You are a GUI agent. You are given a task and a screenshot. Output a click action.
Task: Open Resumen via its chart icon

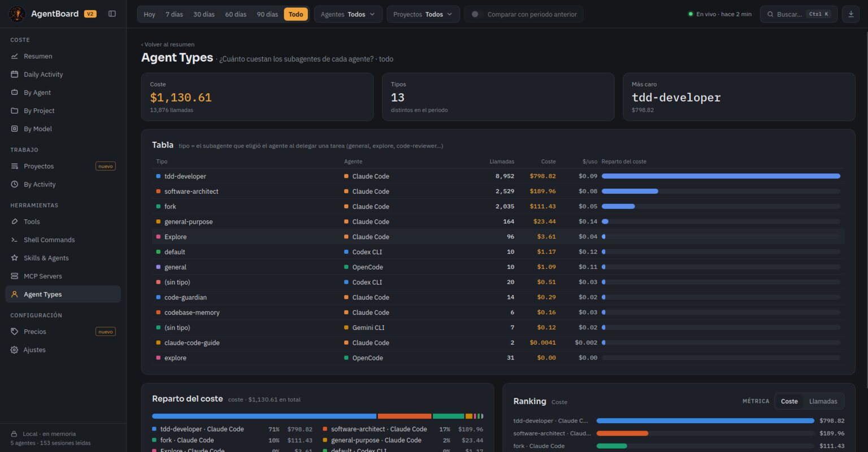click(x=15, y=56)
